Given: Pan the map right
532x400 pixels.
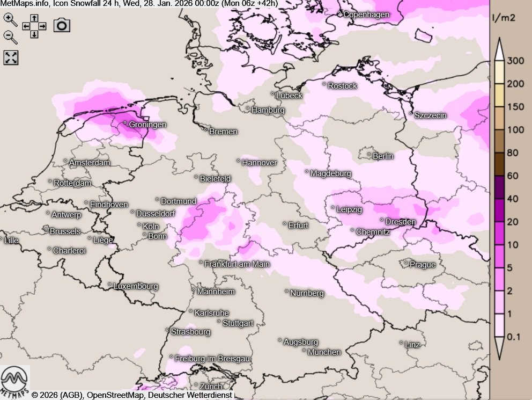Looking at the screenshot, I should (x=42, y=26).
